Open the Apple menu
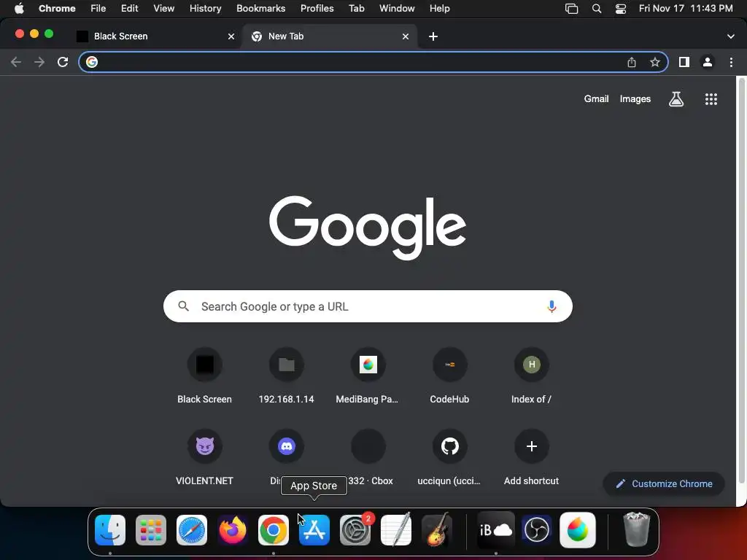This screenshot has height=560, width=747. 19,8
